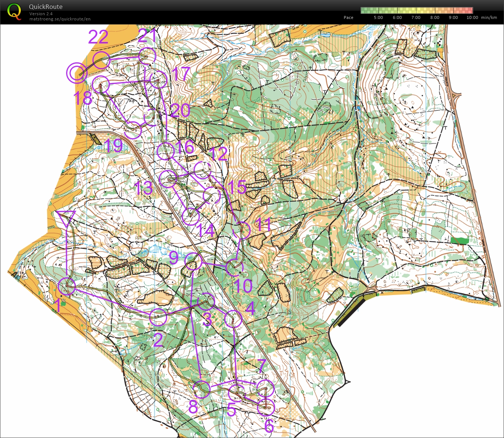The height and width of the screenshot is (438, 504).
Task: Click control number 12 label
Action: coord(218,154)
